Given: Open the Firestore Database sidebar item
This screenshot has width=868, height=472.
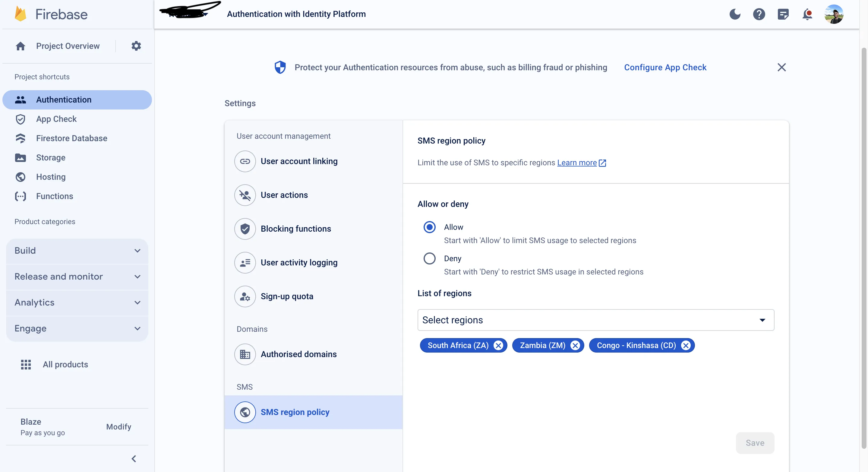Looking at the screenshot, I should pyautogui.click(x=71, y=138).
